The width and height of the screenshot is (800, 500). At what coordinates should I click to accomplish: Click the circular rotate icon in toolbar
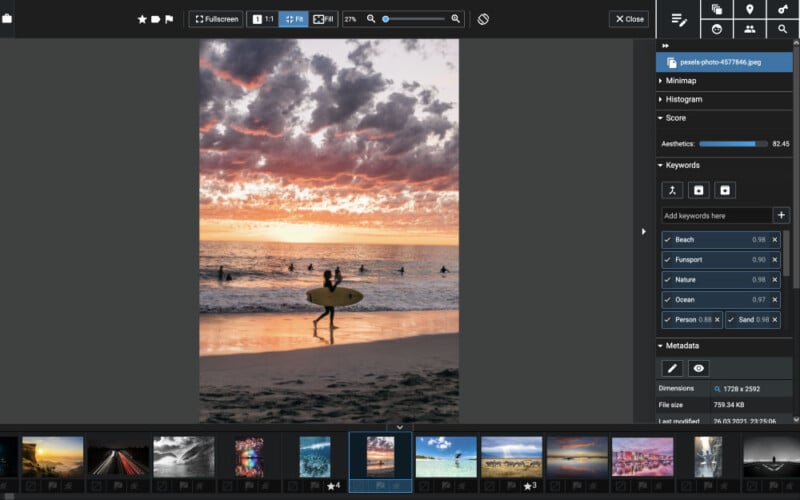click(x=483, y=19)
